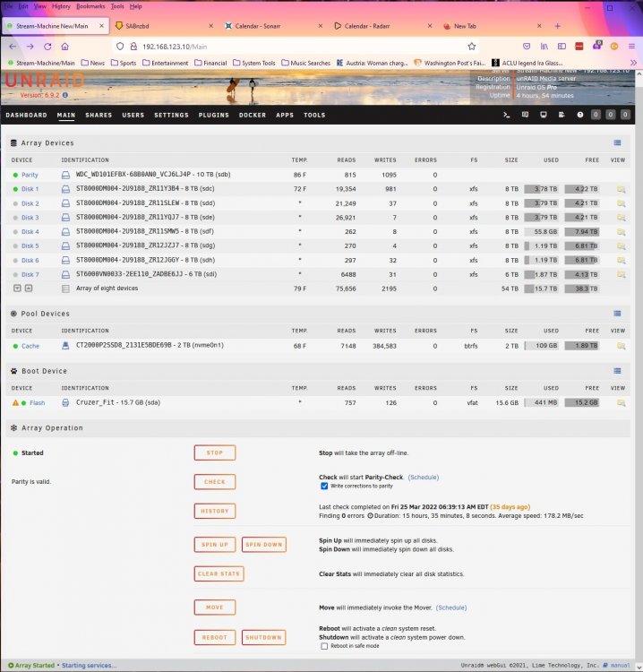Open the Music Searches bookmarks folder
This screenshot has height=672, width=643.
(306, 63)
